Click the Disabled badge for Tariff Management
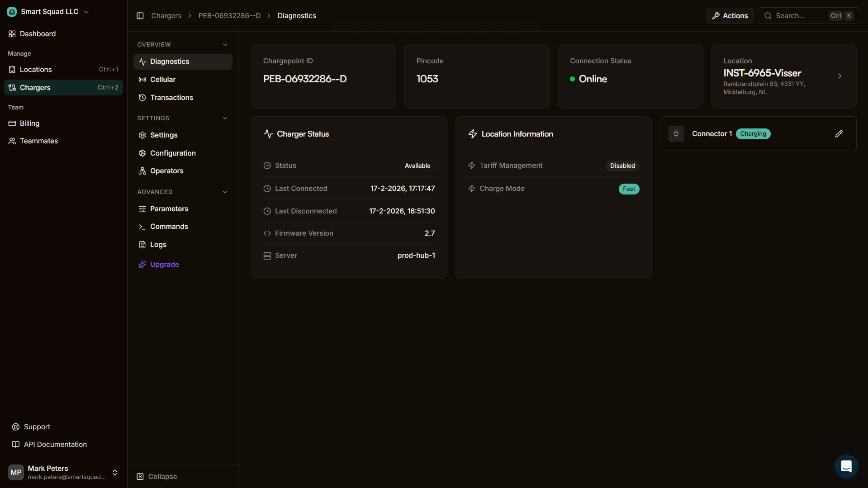Screen dimensions: 868x488 (622, 166)
